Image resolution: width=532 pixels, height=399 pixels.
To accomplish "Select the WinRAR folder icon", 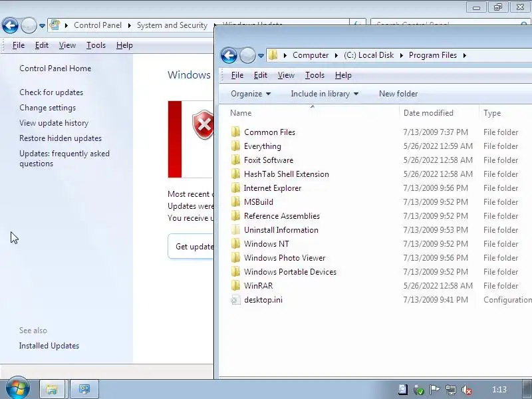I will [235, 285].
